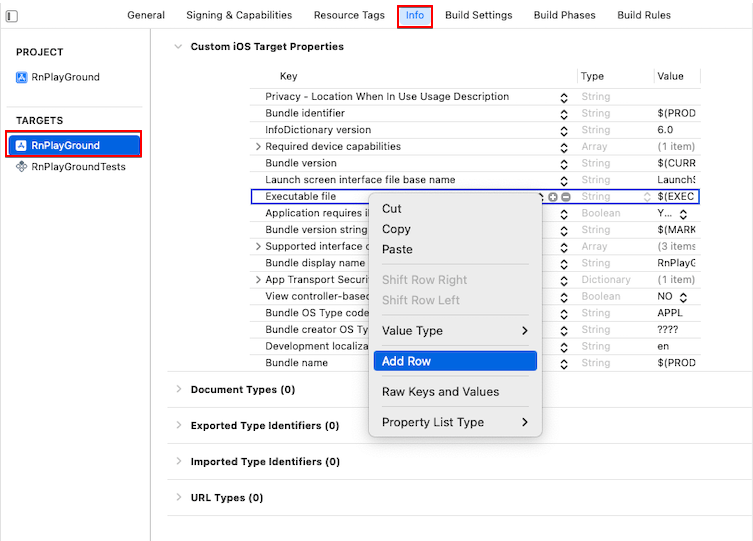The height and width of the screenshot is (541, 753).
Task: Expand Required device capabilities array
Action: coord(258,146)
